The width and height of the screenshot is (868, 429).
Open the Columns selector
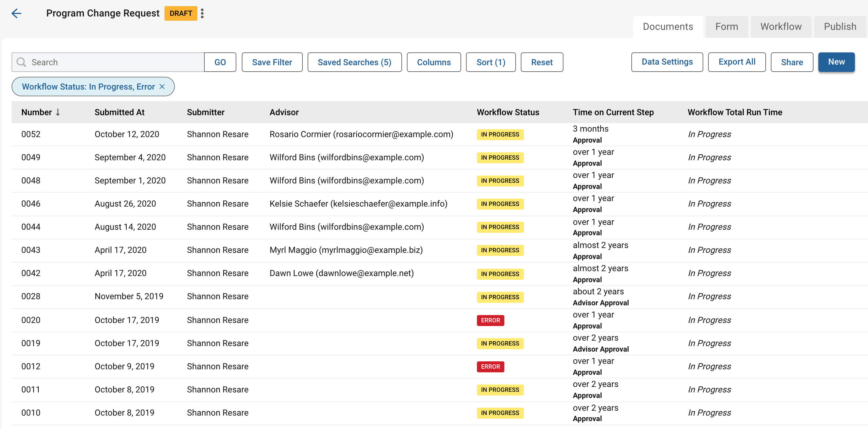point(434,62)
